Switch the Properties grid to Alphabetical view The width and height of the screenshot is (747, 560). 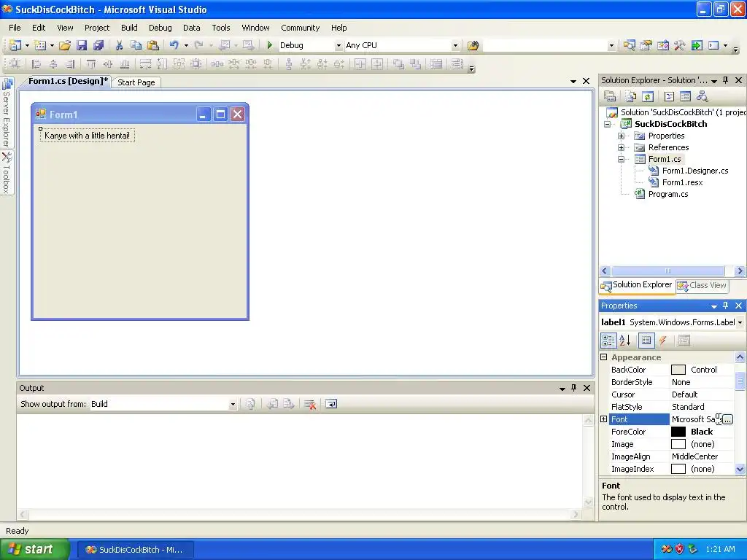pyautogui.click(x=625, y=340)
